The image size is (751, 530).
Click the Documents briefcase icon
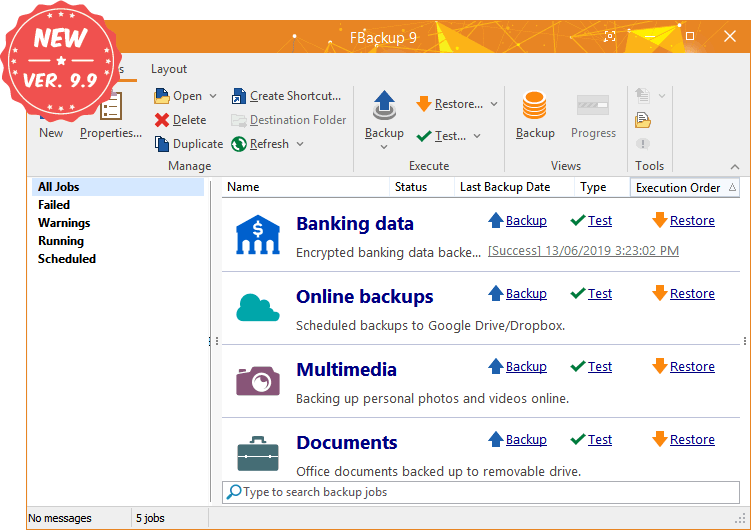tap(257, 453)
